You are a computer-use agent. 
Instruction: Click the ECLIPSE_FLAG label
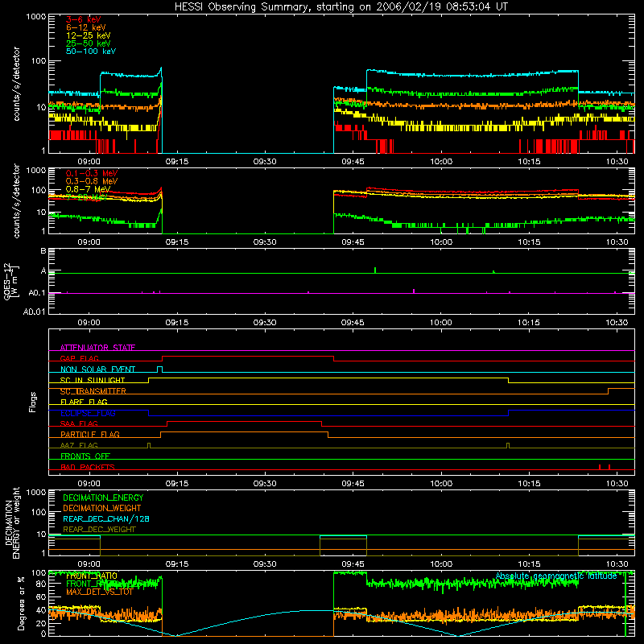pos(88,413)
